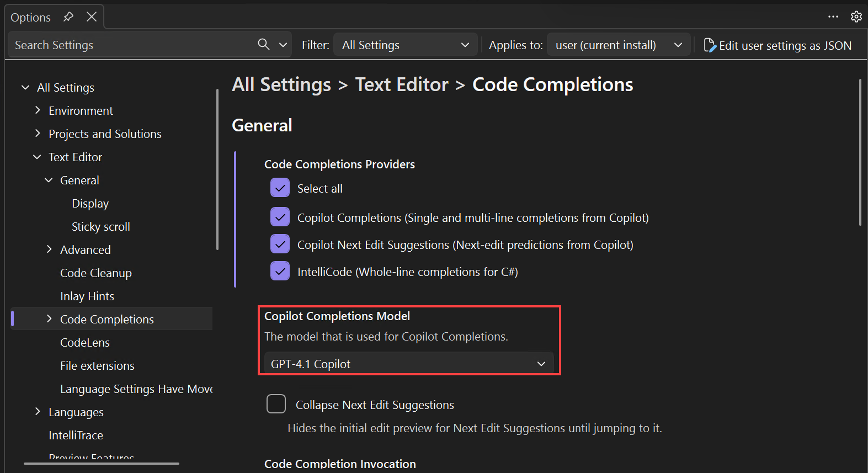
Task: Open the GPT-4.1 Copilot model dropdown
Action: (409, 364)
